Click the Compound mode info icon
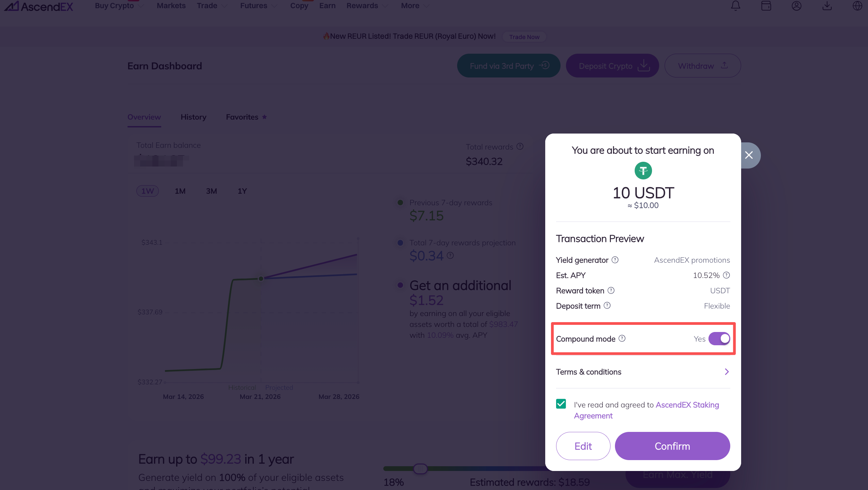868x490 pixels. coord(622,338)
